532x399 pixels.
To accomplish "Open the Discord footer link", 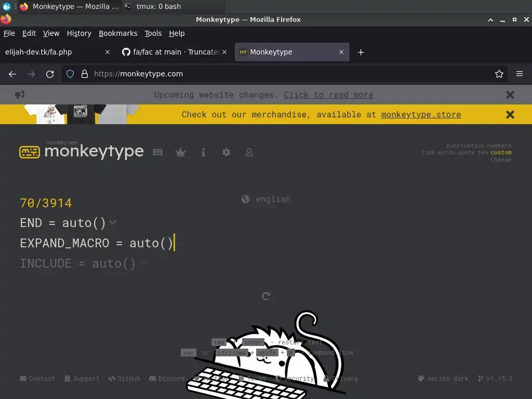I will coord(167,378).
